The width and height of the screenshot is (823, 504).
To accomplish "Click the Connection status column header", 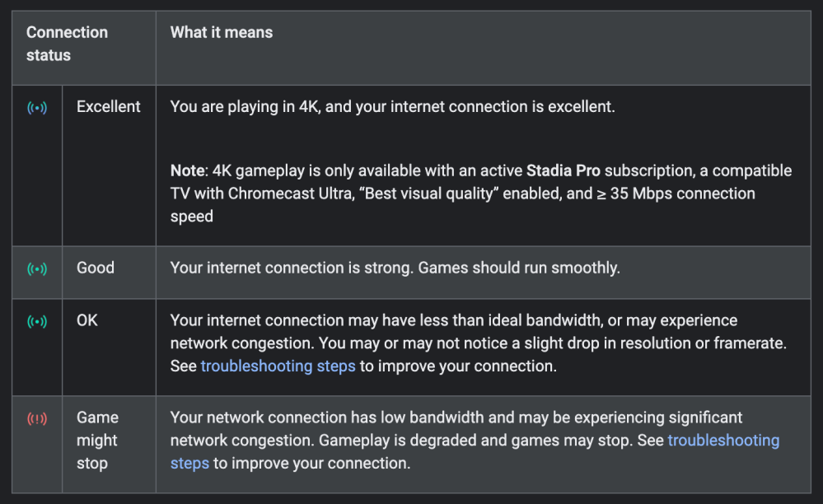I will (x=67, y=44).
